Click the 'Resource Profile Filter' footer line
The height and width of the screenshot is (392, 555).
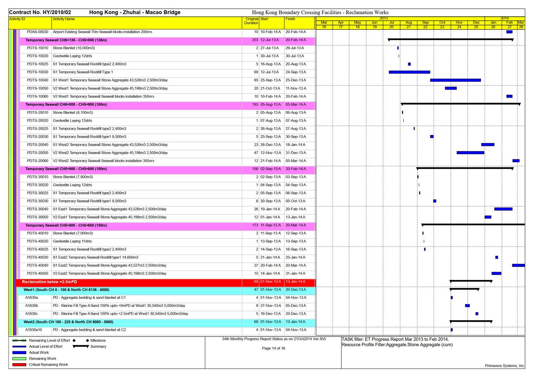pyautogui.click(x=397, y=345)
